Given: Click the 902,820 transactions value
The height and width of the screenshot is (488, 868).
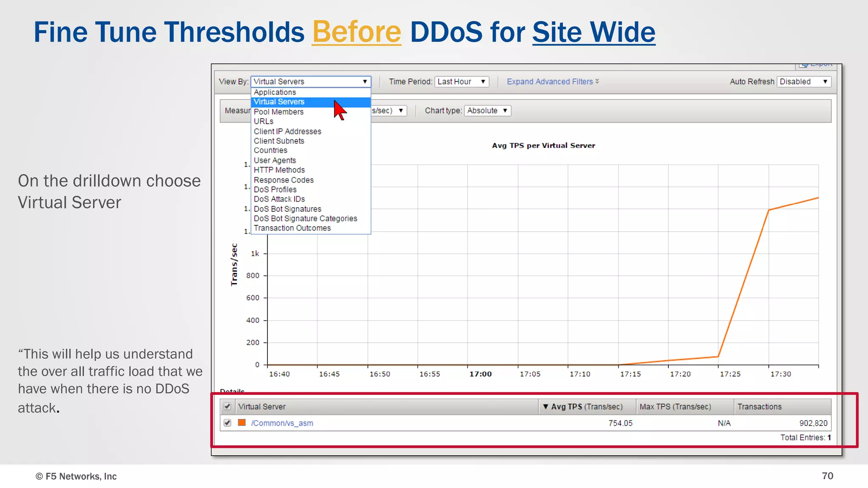Looking at the screenshot, I should pos(813,423).
